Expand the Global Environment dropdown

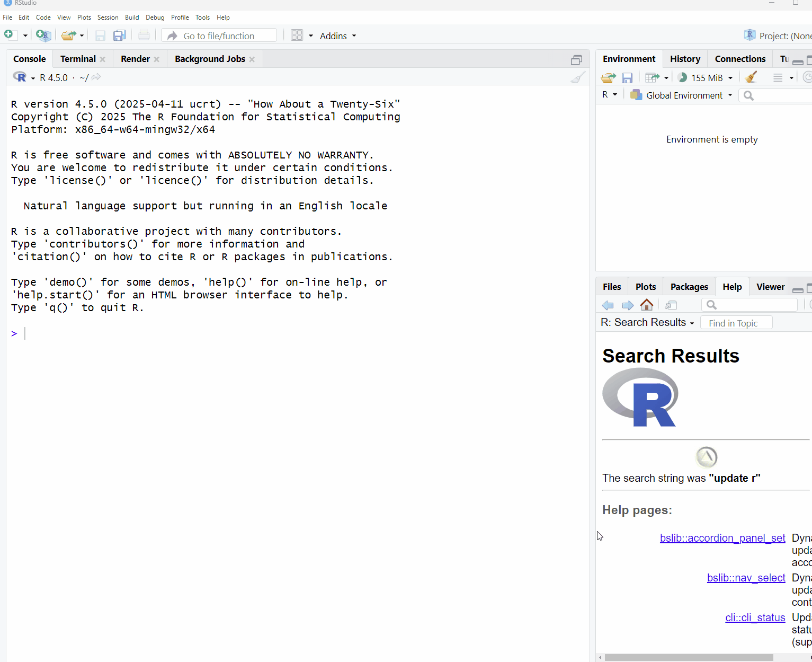[x=683, y=95]
